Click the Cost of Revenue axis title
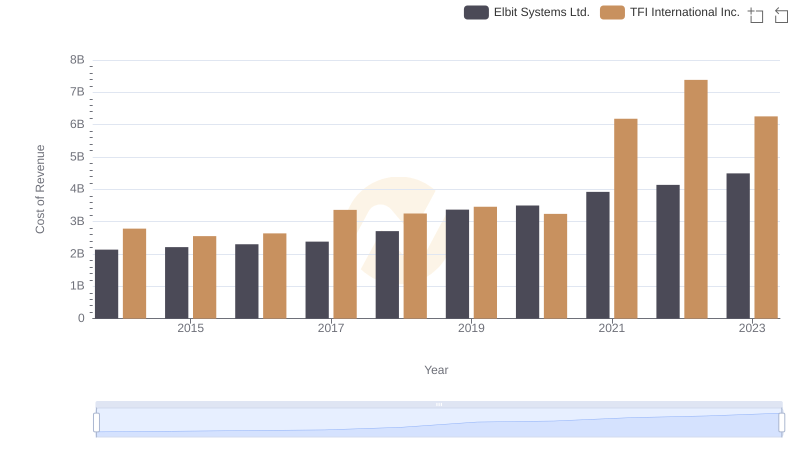Viewport: 800px width, 461px height. coord(40,189)
